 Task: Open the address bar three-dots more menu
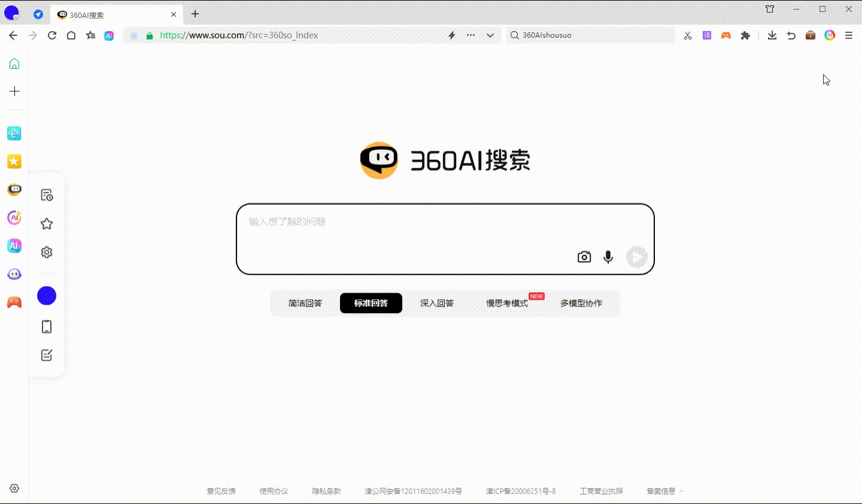[x=471, y=35]
